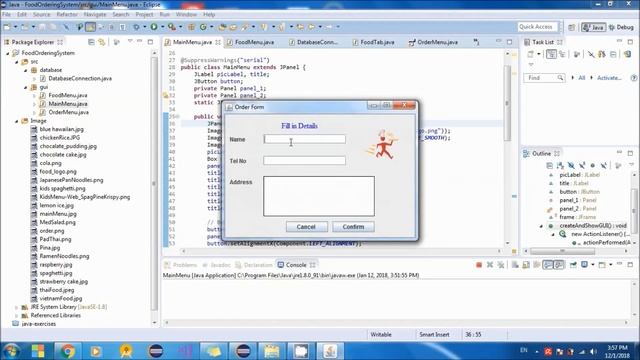
Task: Terminate the program with the red stop icon
Action: 479,265
